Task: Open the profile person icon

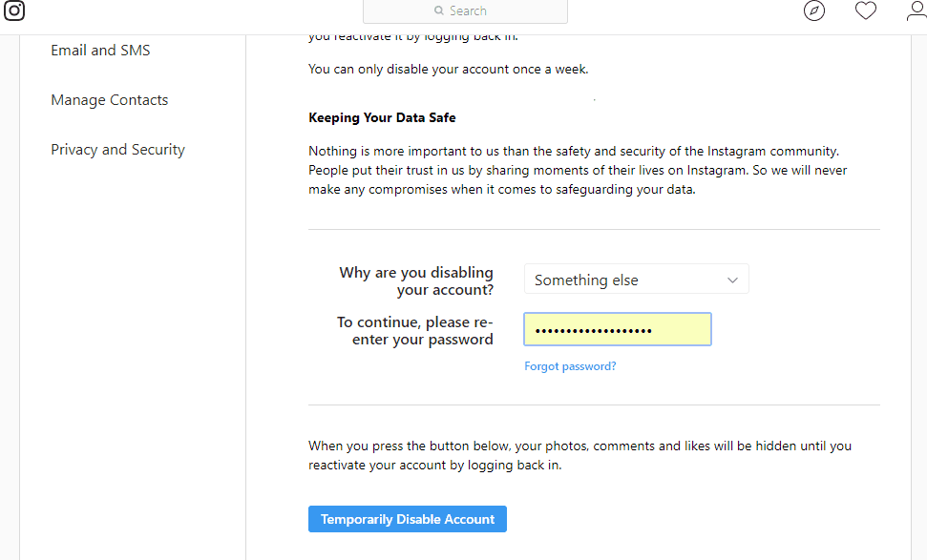Action: tap(916, 11)
